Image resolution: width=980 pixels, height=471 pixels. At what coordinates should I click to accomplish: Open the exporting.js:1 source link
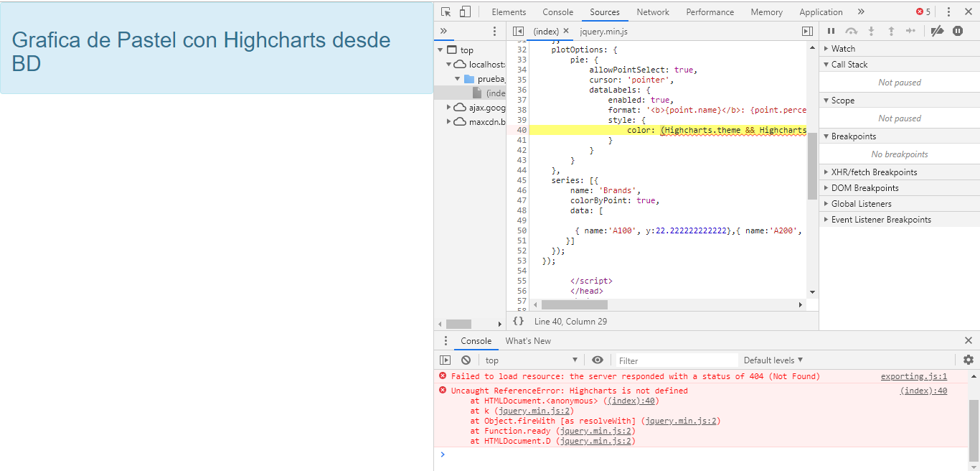[x=914, y=376]
